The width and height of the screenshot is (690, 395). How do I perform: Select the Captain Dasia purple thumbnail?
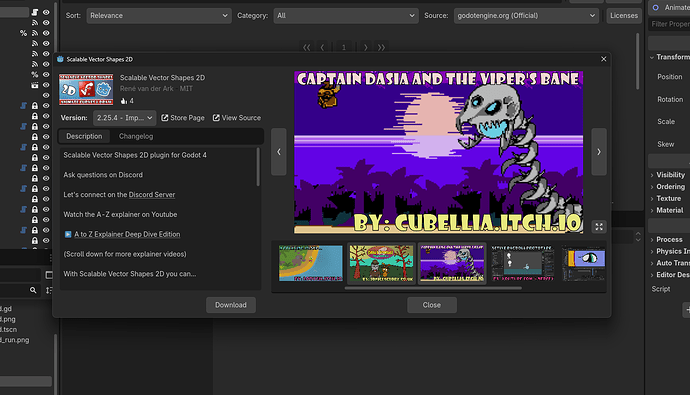point(452,263)
